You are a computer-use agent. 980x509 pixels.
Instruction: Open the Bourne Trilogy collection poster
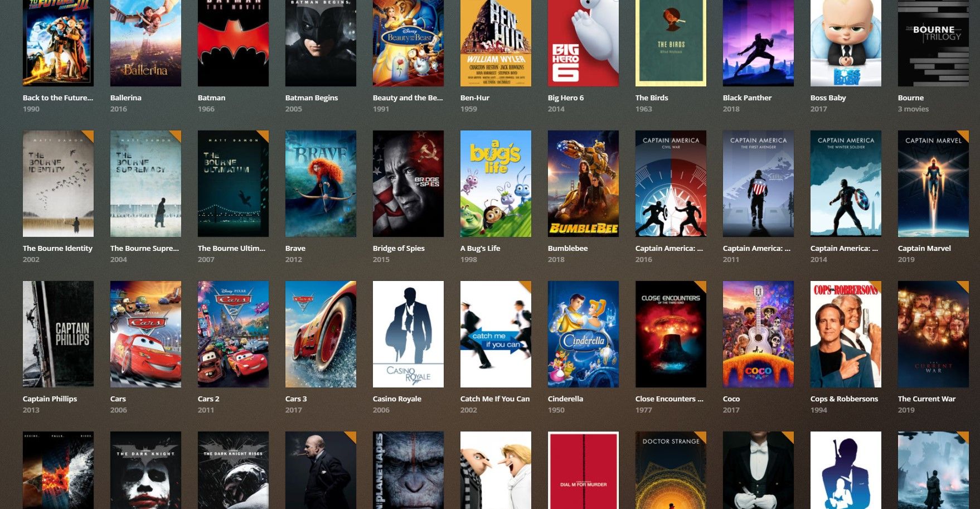point(933,43)
